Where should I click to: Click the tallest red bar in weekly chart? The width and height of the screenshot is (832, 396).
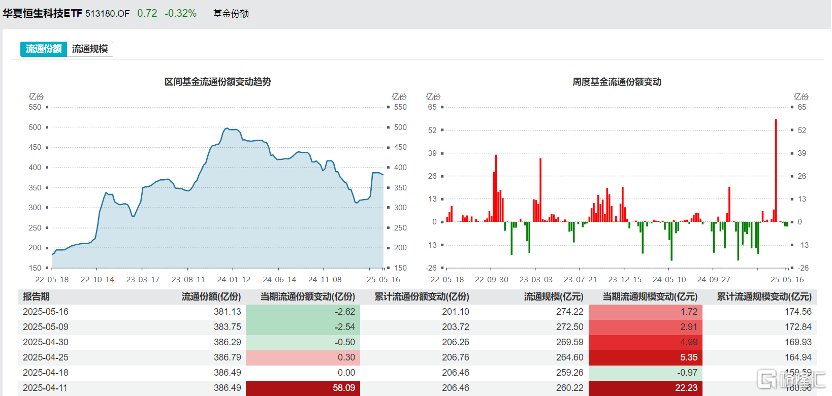[776, 170]
